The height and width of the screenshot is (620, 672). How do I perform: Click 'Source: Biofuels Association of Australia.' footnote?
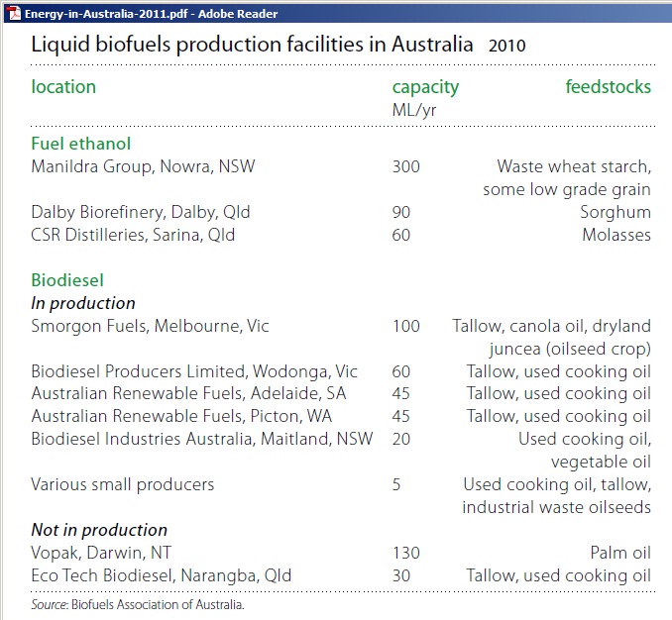click(138, 604)
